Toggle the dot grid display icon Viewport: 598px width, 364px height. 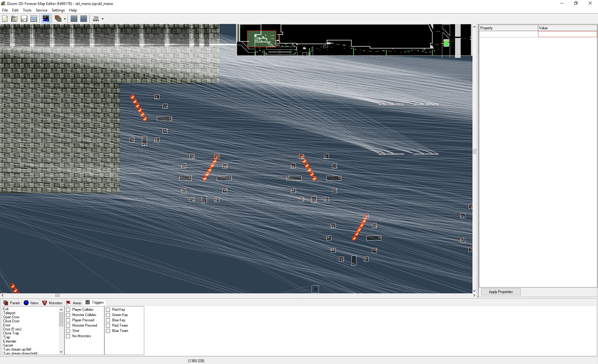[74, 19]
